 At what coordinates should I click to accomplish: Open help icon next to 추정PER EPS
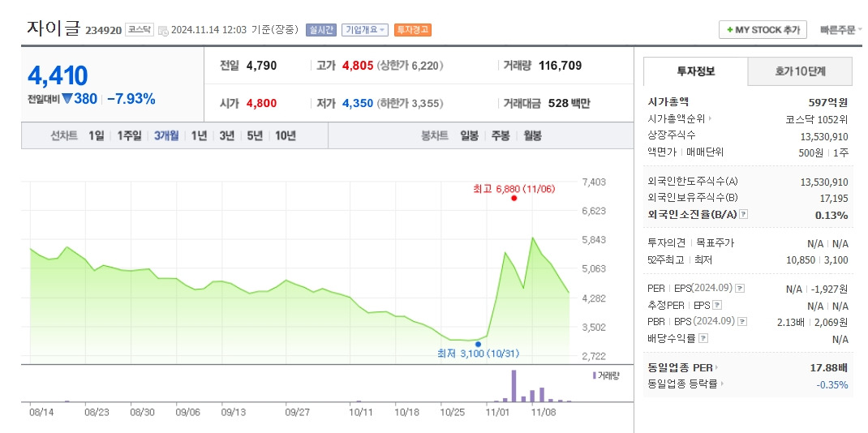click(717, 305)
